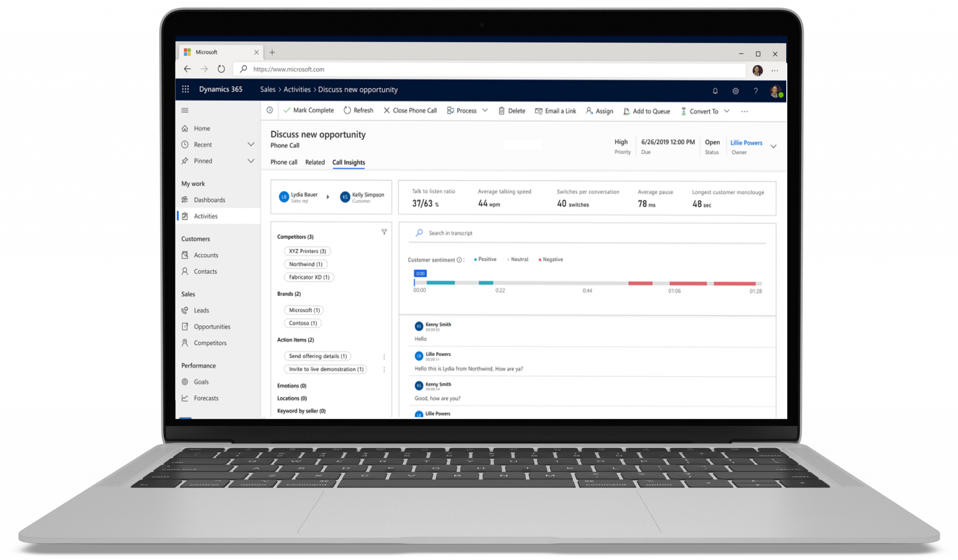Viewport: 958px width, 560px height.
Task: Expand the Recent section in sidebar
Action: pyautogui.click(x=251, y=144)
